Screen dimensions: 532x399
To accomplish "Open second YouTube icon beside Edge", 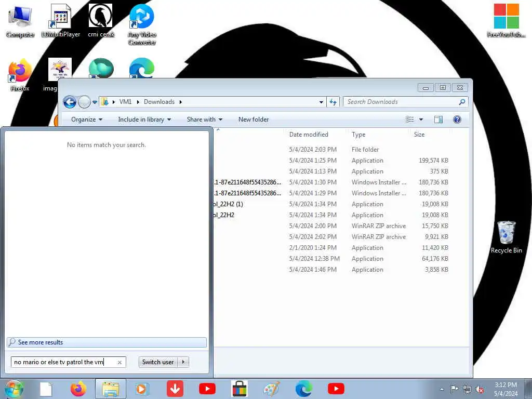I will (336, 389).
